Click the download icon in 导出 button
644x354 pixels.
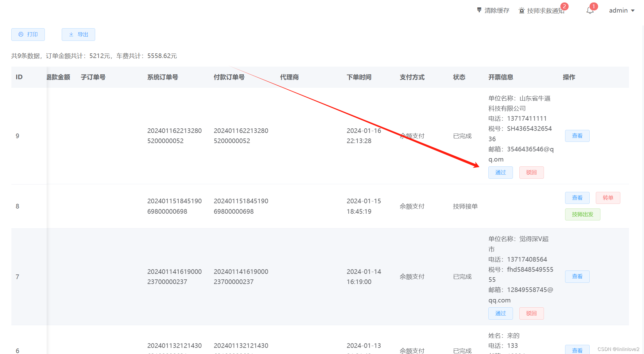71,34
